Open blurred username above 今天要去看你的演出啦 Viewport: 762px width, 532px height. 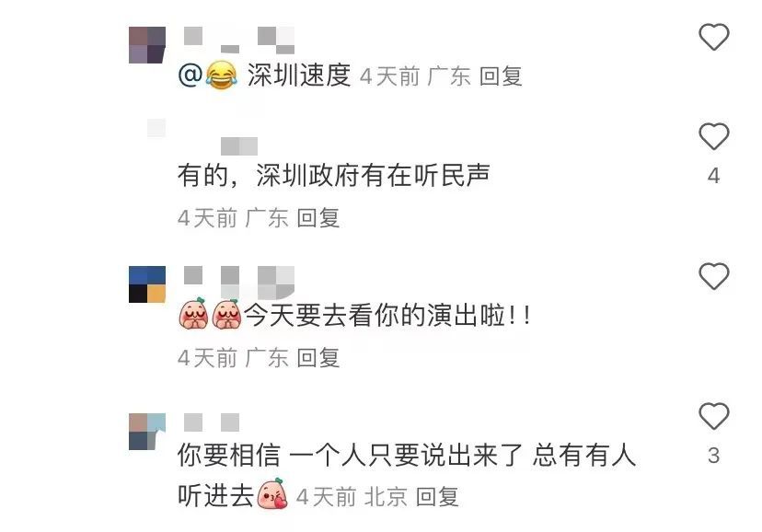[239, 283]
